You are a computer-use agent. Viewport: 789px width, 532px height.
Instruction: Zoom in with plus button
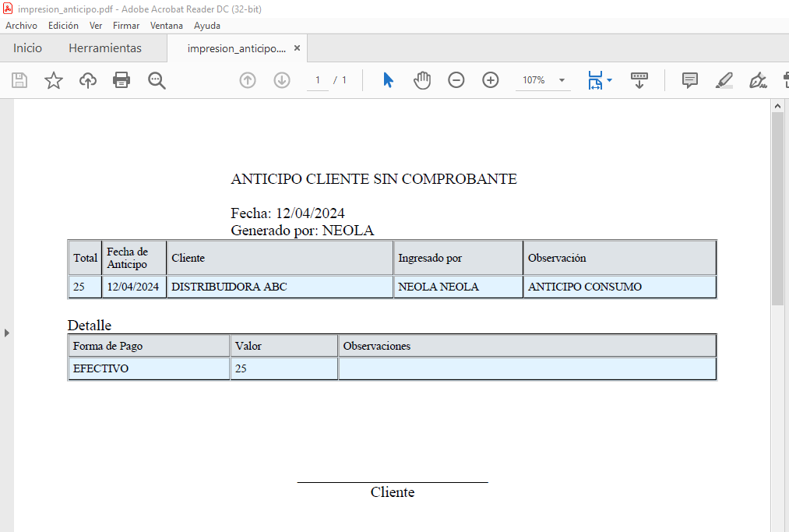pos(491,80)
